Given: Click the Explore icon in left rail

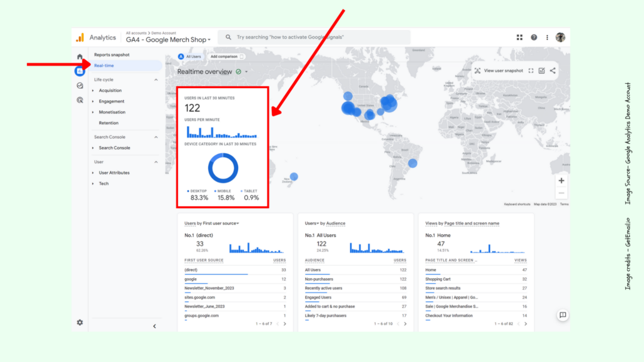Looking at the screenshot, I should pos(80,86).
